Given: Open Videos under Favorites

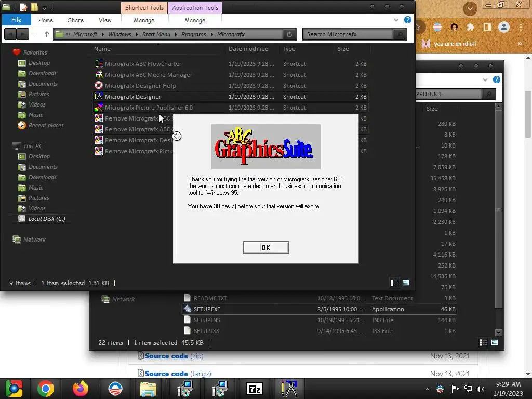Looking at the screenshot, I should click(x=37, y=104).
